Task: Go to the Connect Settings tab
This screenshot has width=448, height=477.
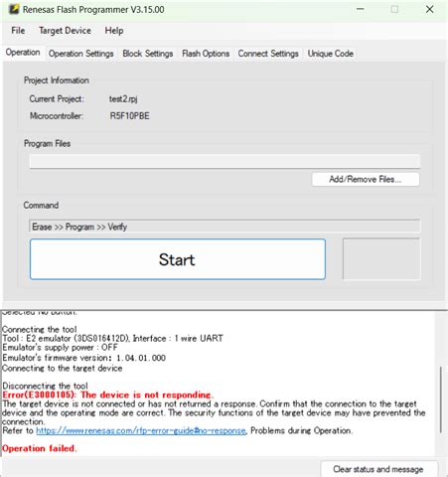Action: point(268,54)
